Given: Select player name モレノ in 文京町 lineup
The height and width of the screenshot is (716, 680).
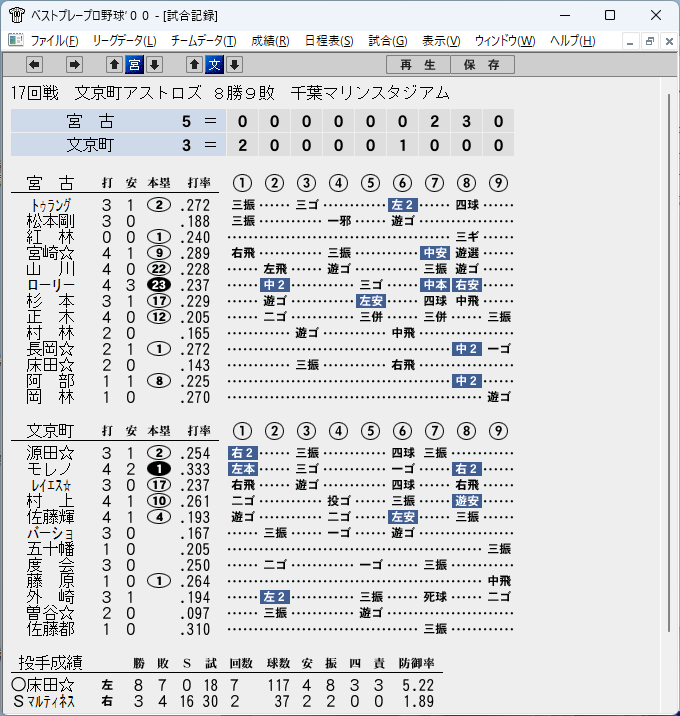Looking at the screenshot, I should point(49,469).
